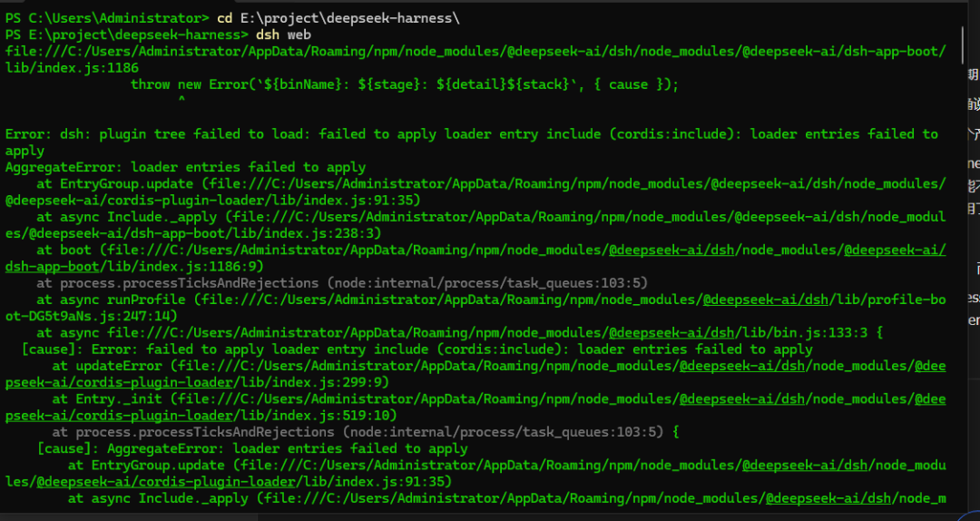Open '@deepseek-ai/dsh' link in bin.js:133:3 line
Screen dimensions: 980x521
(x=671, y=332)
